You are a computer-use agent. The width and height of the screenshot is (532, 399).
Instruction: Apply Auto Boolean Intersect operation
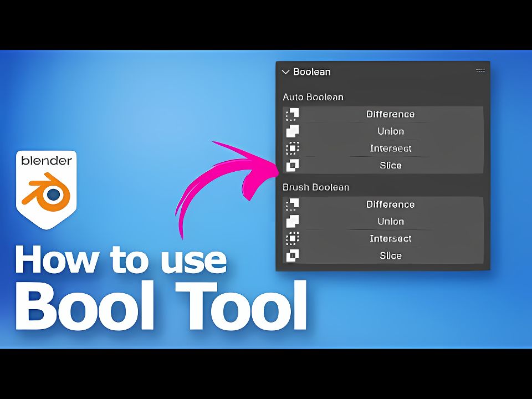coord(390,149)
